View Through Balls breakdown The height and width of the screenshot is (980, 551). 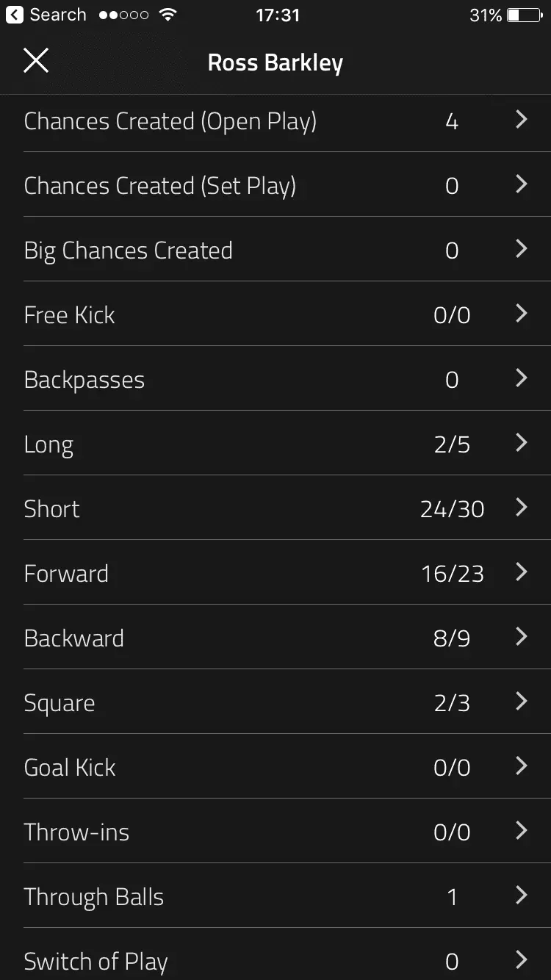275,896
